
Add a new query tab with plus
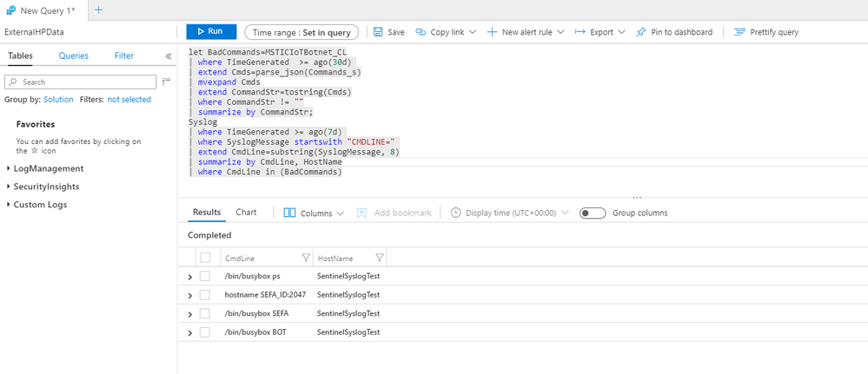(98, 10)
